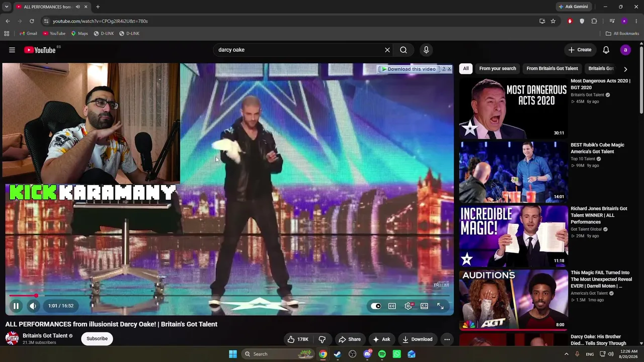Viewport: 644px width, 362px height.
Task: Open the Discord taskbar icon
Action: coord(367,354)
